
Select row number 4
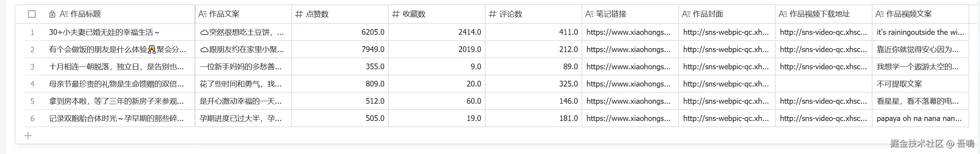coord(32,84)
